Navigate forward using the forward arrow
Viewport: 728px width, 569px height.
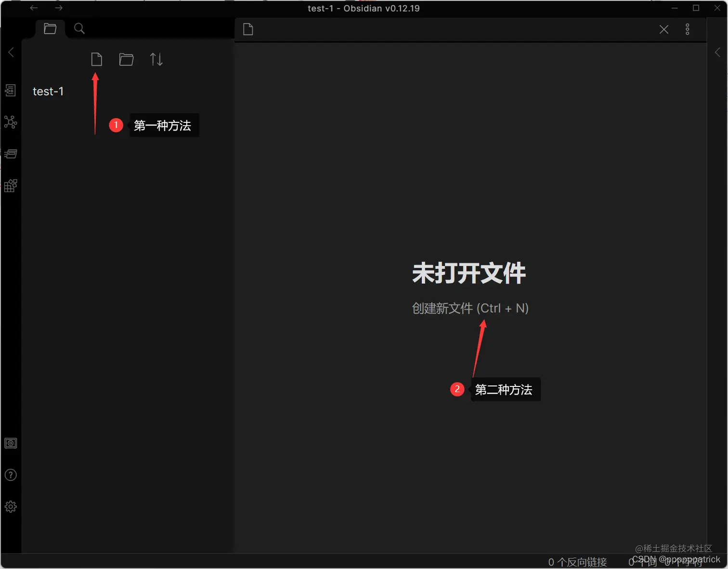58,8
